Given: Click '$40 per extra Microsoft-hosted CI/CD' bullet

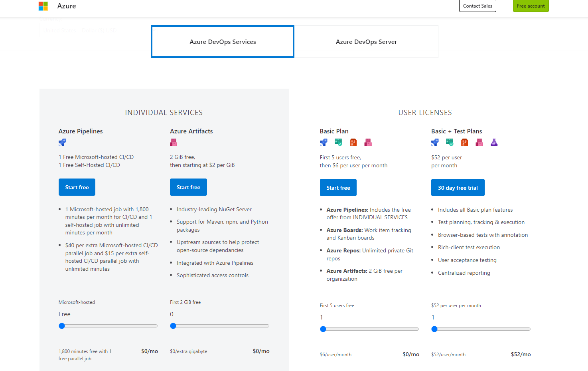Looking at the screenshot, I should click(x=112, y=257).
